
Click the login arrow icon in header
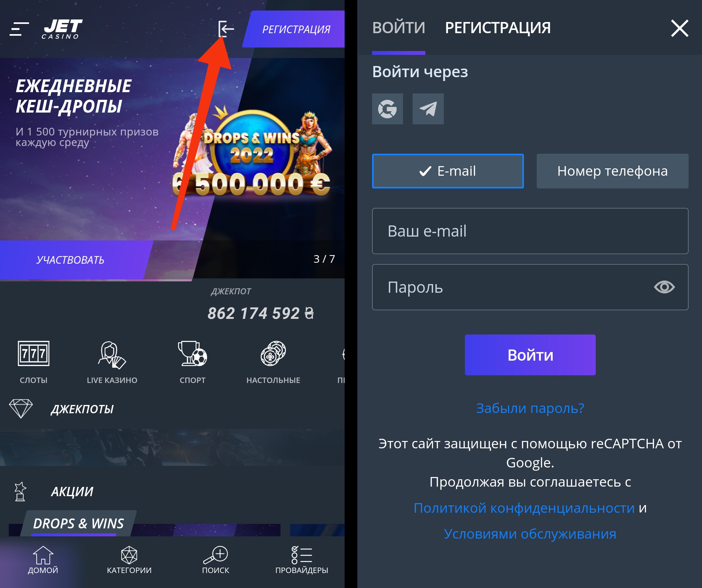click(x=226, y=29)
